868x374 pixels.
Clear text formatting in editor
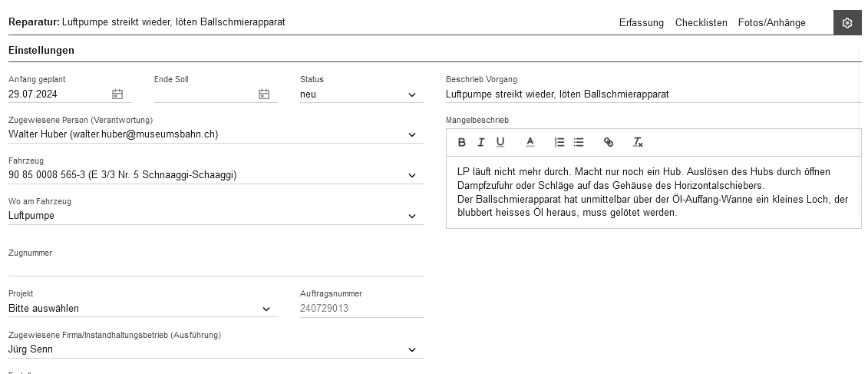638,142
